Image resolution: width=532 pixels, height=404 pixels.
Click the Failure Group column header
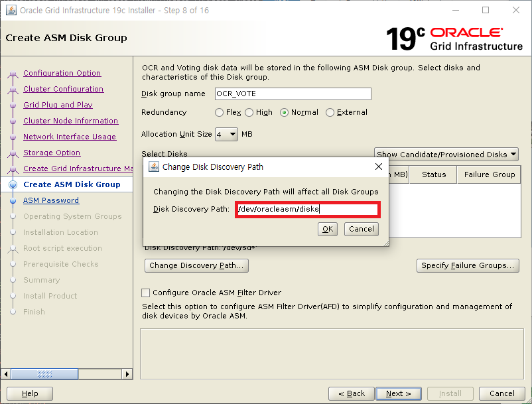pos(490,174)
